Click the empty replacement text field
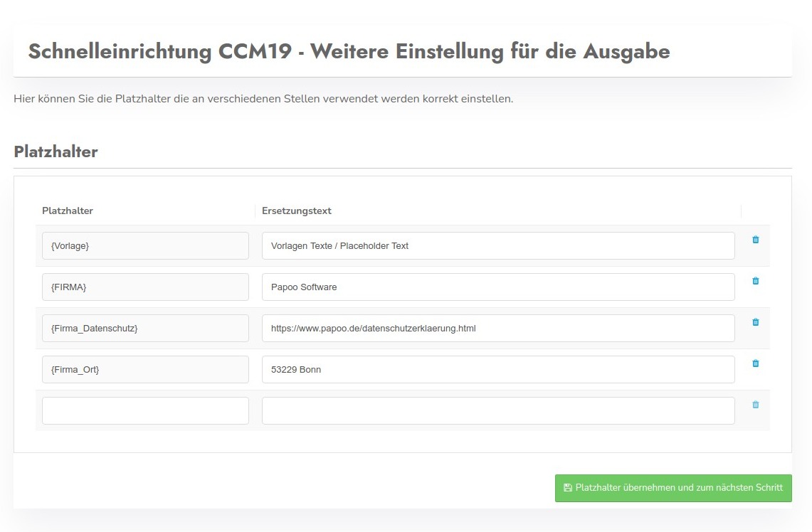The height and width of the screenshot is (532, 812). pyautogui.click(x=497, y=411)
